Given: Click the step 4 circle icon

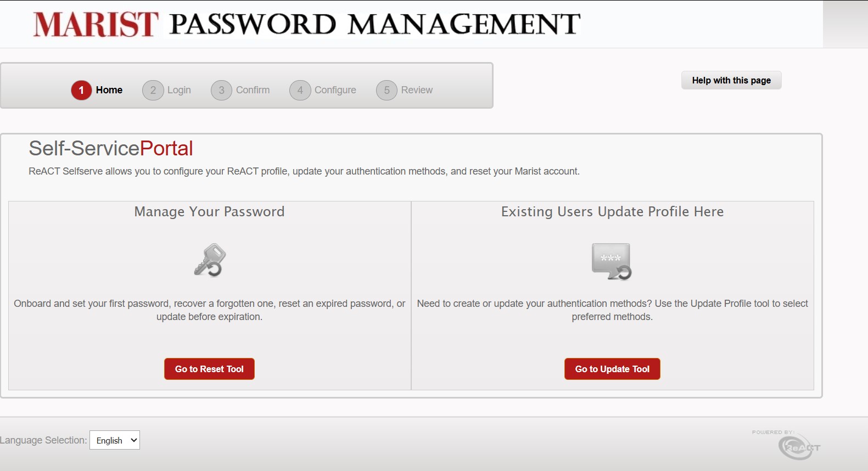Looking at the screenshot, I should pos(300,90).
